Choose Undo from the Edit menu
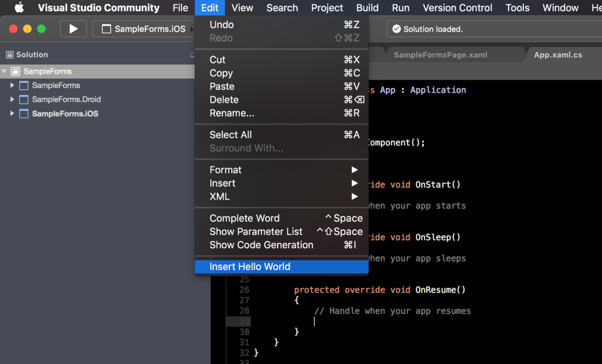 (282, 25)
